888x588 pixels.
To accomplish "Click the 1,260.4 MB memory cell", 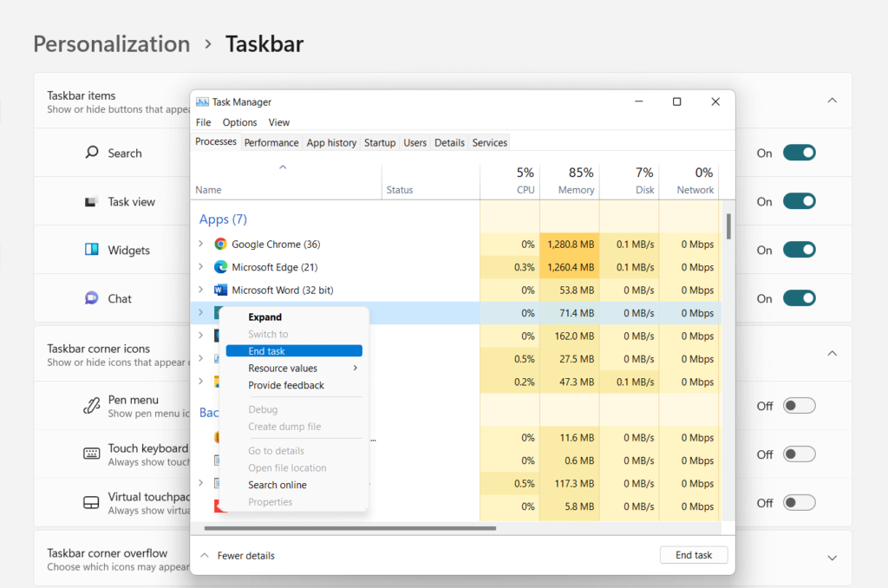I will click(x=570, y=267).
